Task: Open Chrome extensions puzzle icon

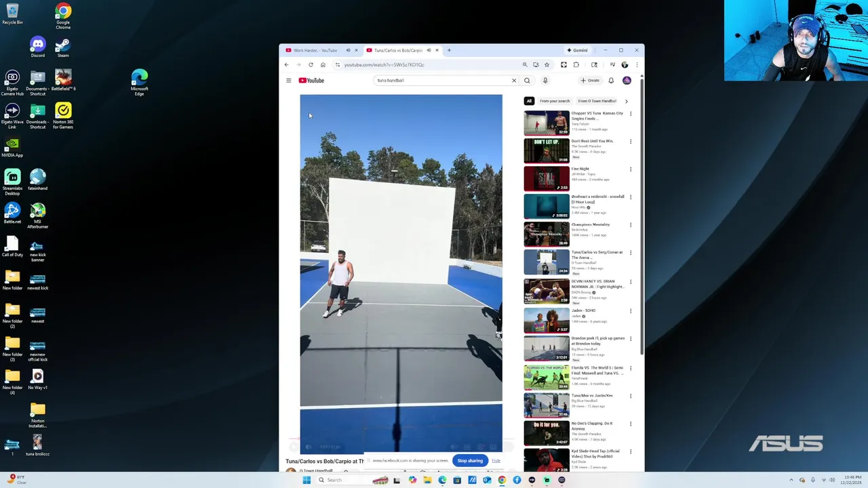Action: pyautogui.click(x=576, y=65)
